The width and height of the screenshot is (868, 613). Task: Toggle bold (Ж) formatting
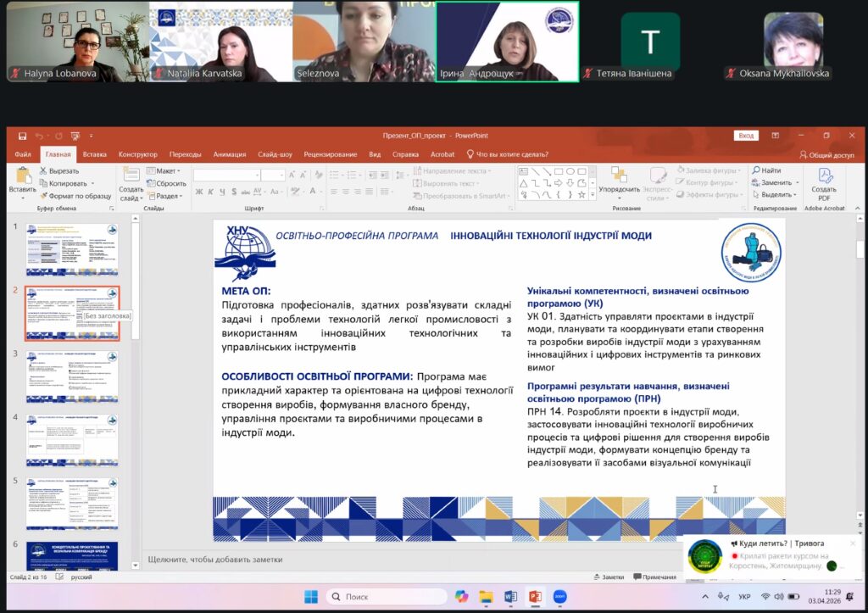pos(199,192)
